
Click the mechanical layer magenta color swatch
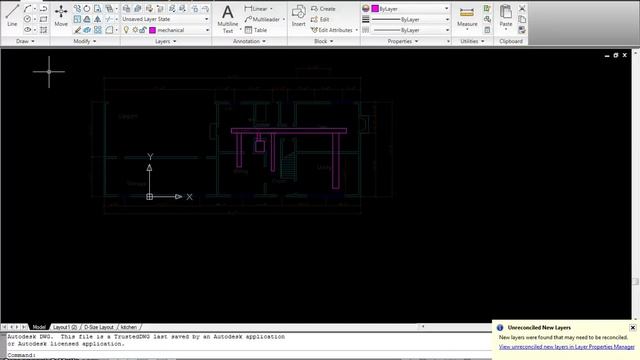point(153,30)
